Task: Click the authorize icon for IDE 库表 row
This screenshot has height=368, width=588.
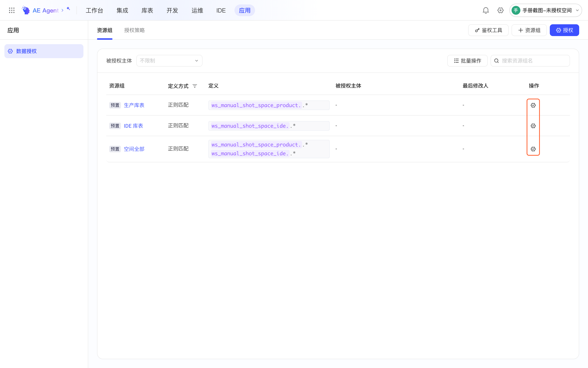Action: [x=533, y=126]
